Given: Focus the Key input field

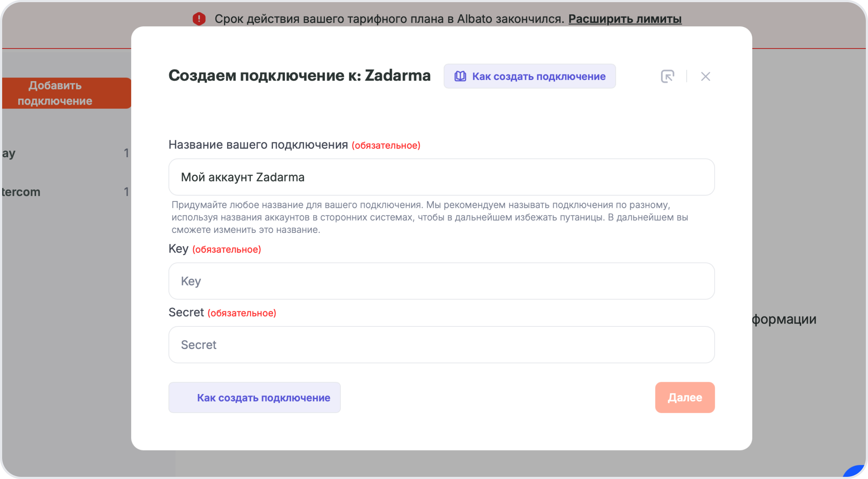Looking at the screenshot, I should coord(441,281).
